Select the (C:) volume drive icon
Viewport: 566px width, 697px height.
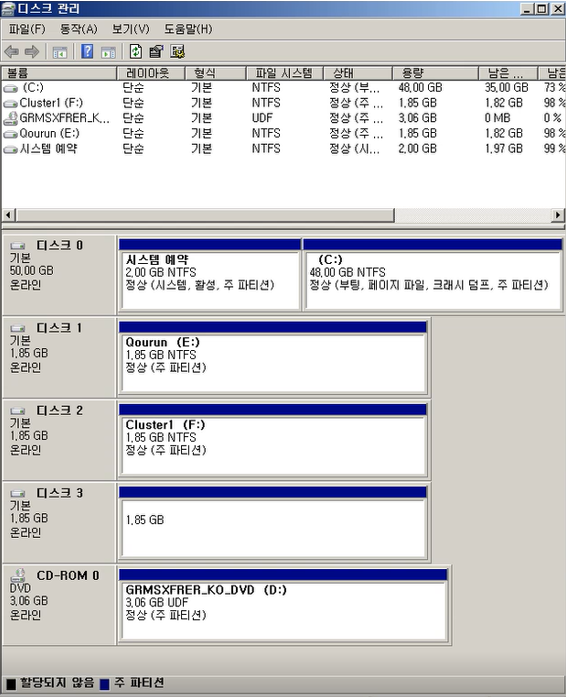click(11, 88)
